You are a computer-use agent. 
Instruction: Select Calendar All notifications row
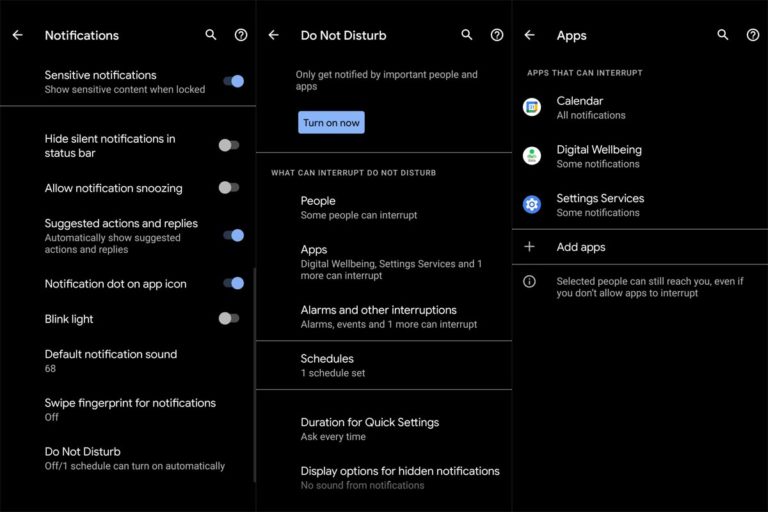coord(640,107)
